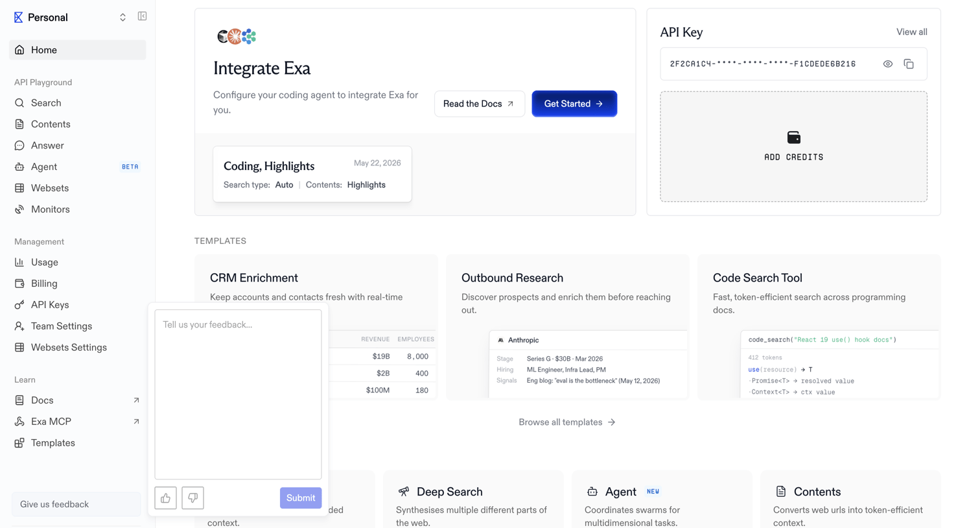Open the Deep Search card
Viewport: 980px width, 528px height.
(473, 499)
